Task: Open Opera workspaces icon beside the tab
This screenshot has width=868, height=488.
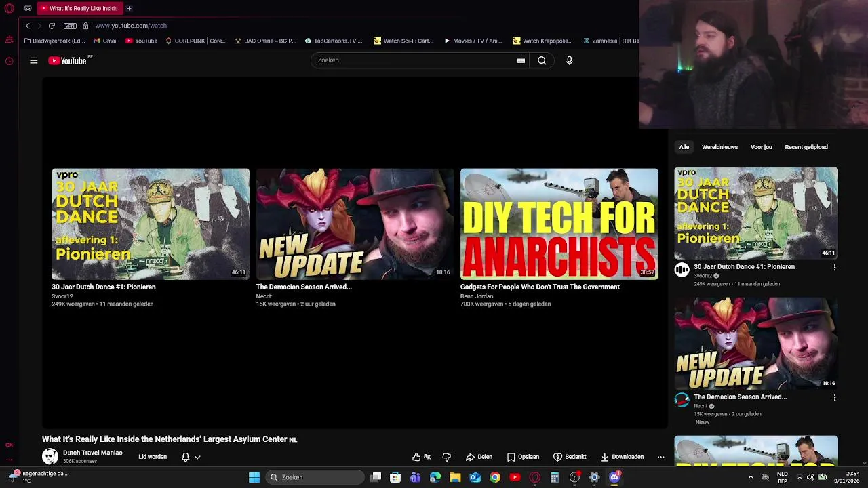Action: click(x=28, y=9)
